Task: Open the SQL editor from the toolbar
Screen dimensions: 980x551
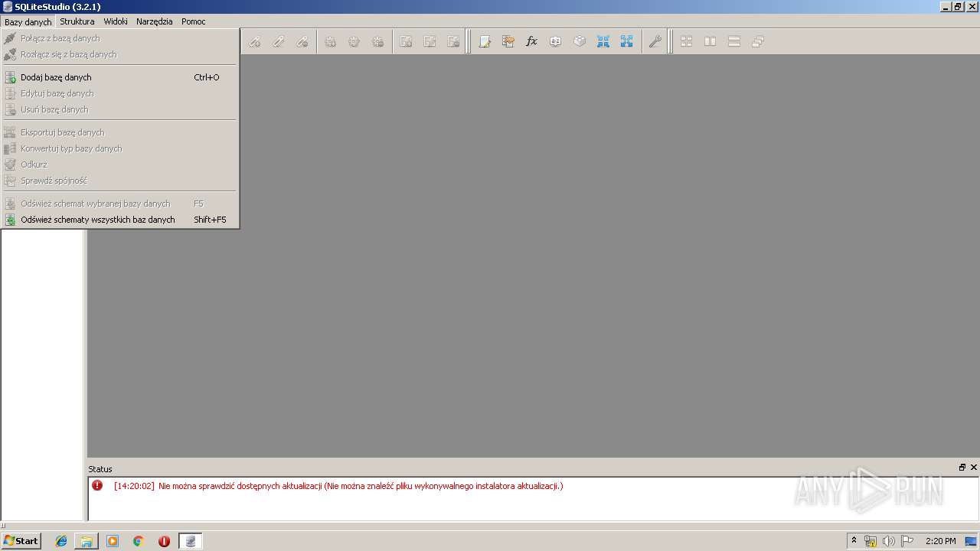Action: (485, 42)
